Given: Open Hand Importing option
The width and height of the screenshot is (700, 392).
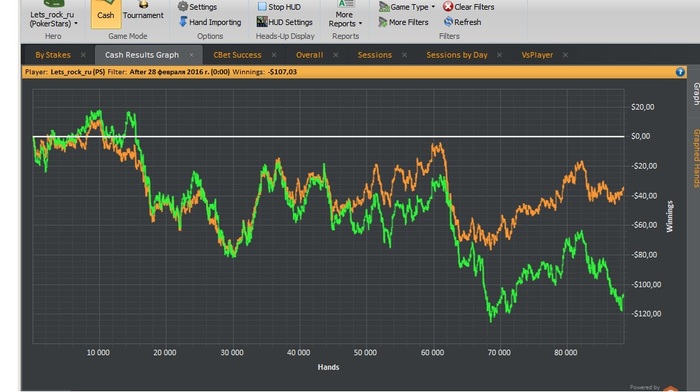Looking at the screenshot, I should [210, 22].
